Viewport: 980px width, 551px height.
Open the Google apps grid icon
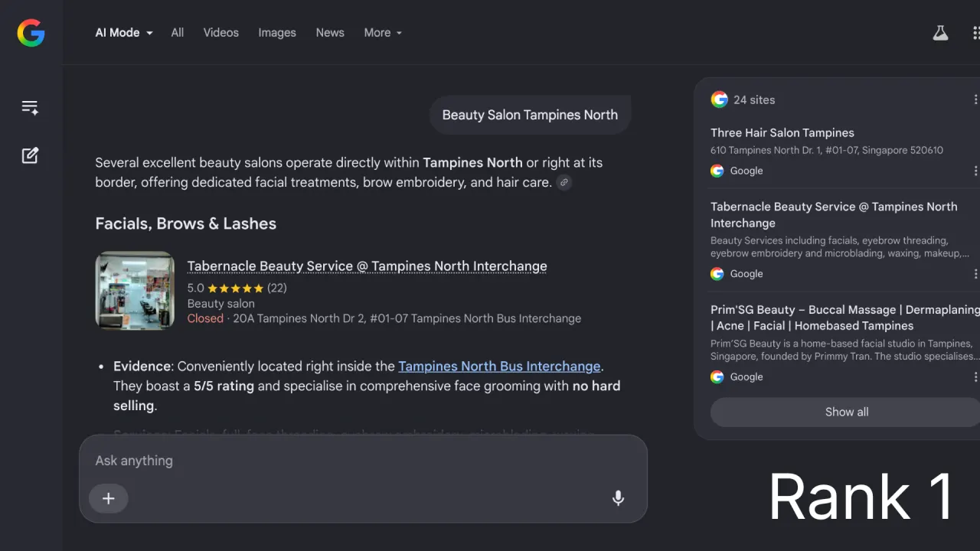pyautogui.click(x=975, y=33)
